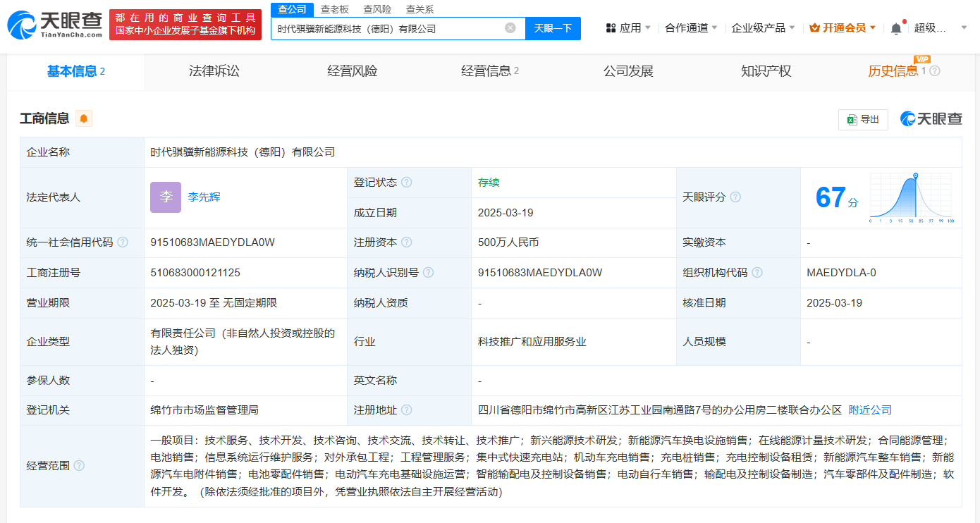Click the question mark beside 天眼评分
Screen dimensions: 980x523
point(735,197)
